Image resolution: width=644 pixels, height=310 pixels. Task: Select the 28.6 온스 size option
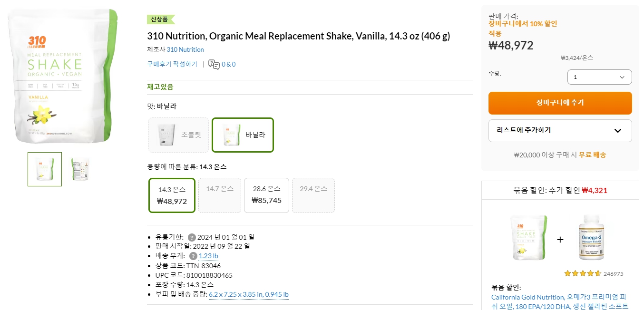click(266, 195)
